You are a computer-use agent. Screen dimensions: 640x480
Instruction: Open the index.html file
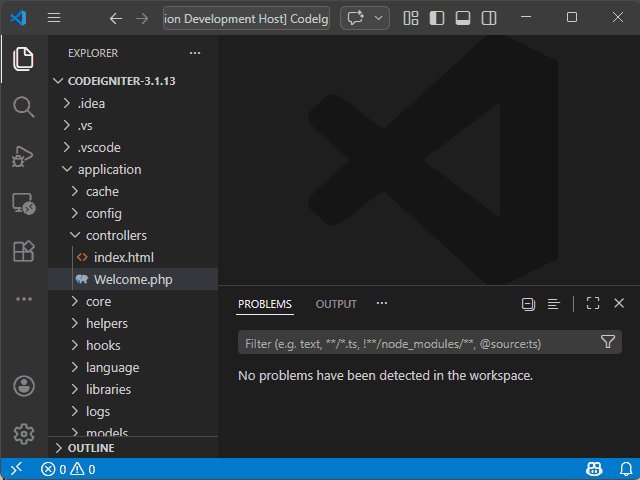(133, 258)
